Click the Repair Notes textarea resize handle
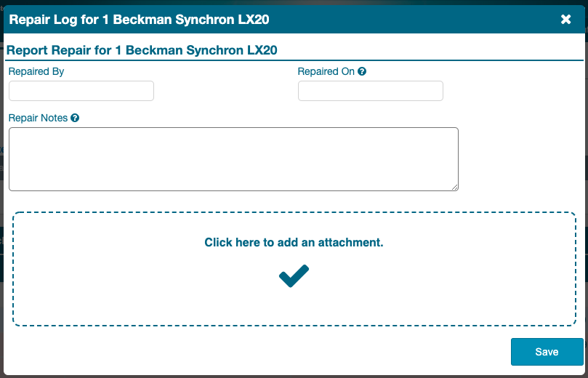Screen dimensions: 588x378 [455, 187]
